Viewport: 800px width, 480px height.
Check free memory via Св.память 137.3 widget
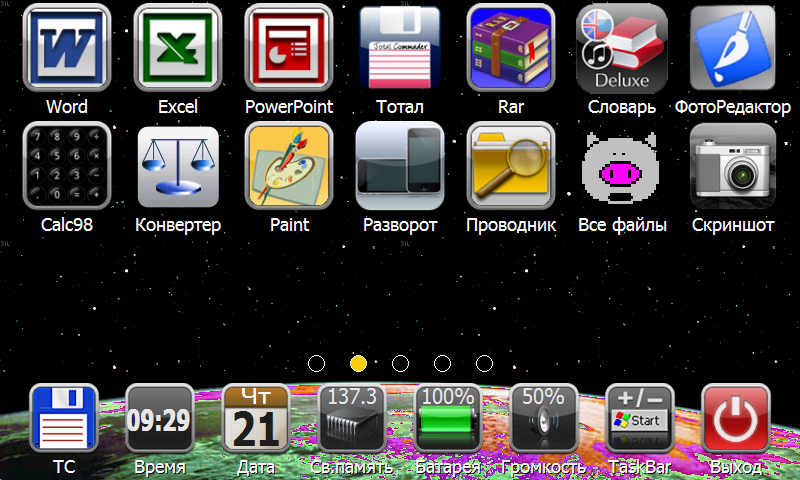coord(352,418)
